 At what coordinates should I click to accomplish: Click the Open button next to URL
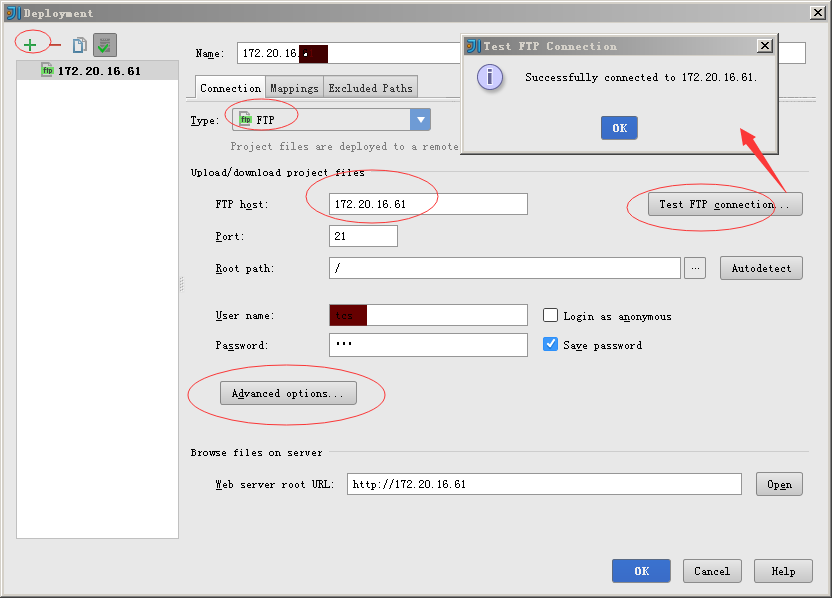point(779,484)
